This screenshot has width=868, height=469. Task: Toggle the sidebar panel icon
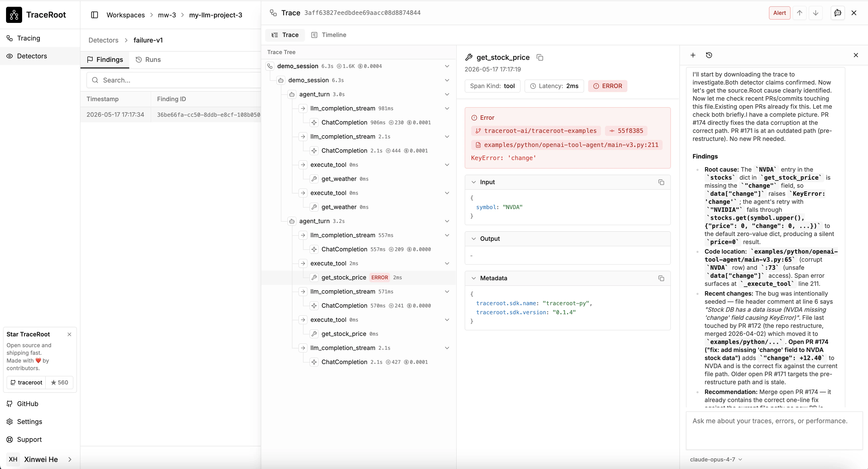(94, 15)
